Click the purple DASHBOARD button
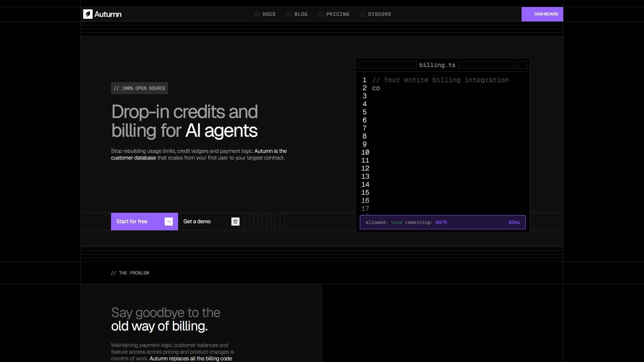Image resolution: width=644 pixels, height=362 pixels. [542, 14]
